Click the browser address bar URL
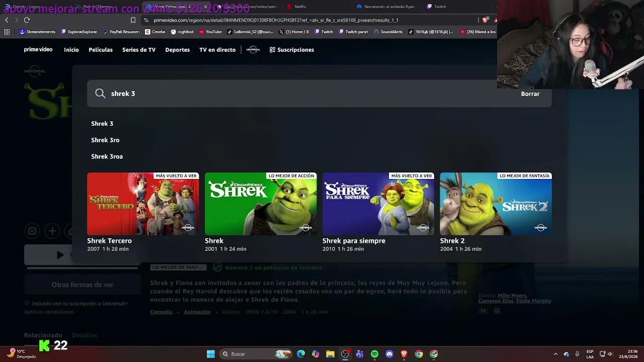 coord(276,20)
